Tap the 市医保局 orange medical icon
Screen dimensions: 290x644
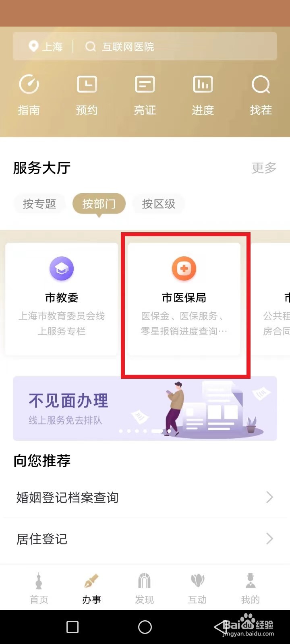pos(184,269)
